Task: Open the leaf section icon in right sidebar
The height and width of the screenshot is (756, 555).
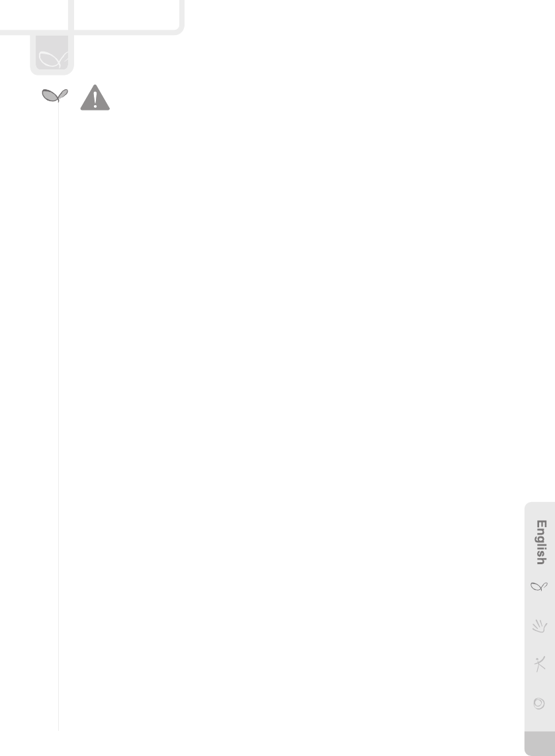Action: (539, 587)
